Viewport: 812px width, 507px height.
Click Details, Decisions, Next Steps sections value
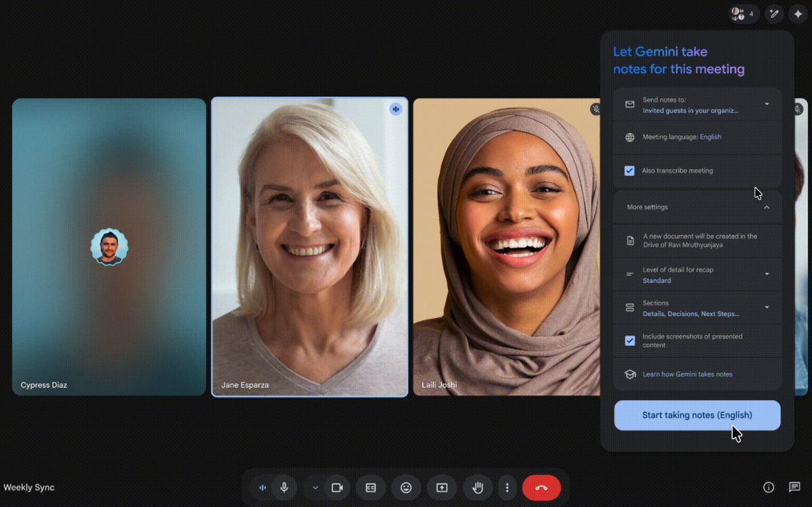[691, 314]
